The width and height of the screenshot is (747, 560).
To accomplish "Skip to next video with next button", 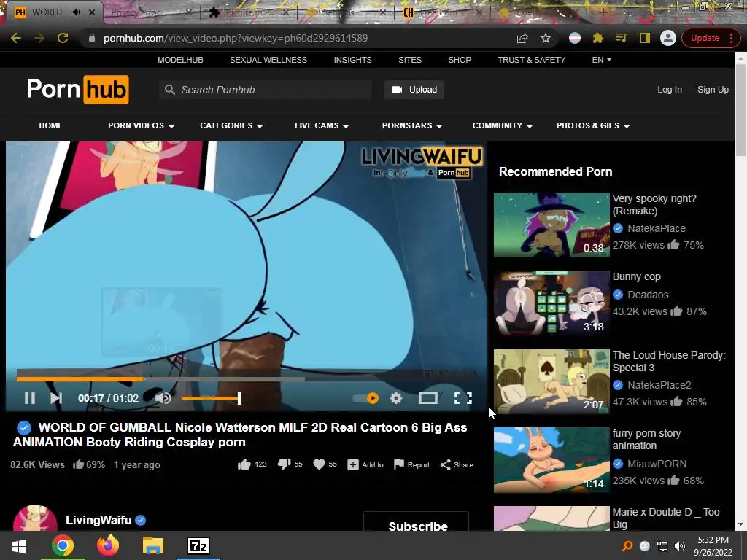I will coord(55,398).
